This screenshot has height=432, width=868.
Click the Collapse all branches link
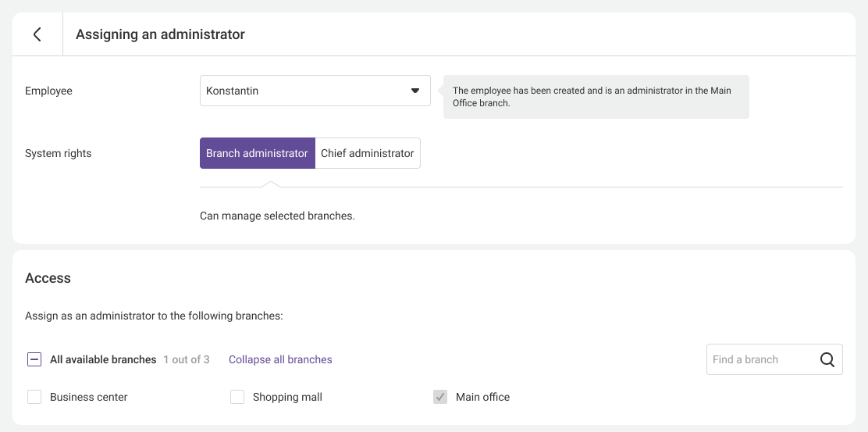click(x=280, y=359)
